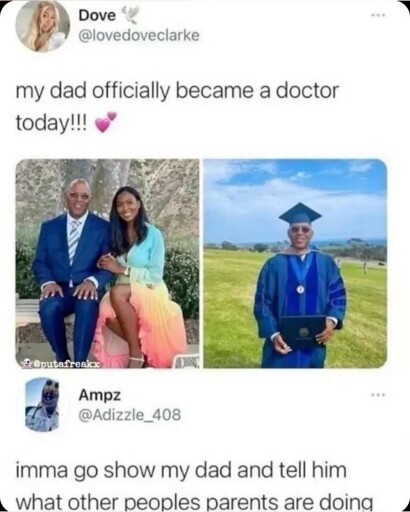Open Dove's profile picture
Image resolution: width=410 pixels, height=512 pixels.
point(43,25)
